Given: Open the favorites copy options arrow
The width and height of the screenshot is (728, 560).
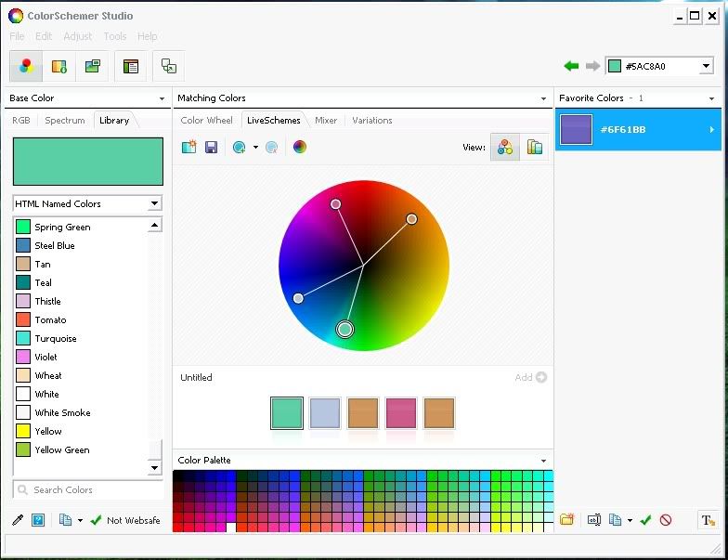Looking at the screenshot, I should pos(630,520).
